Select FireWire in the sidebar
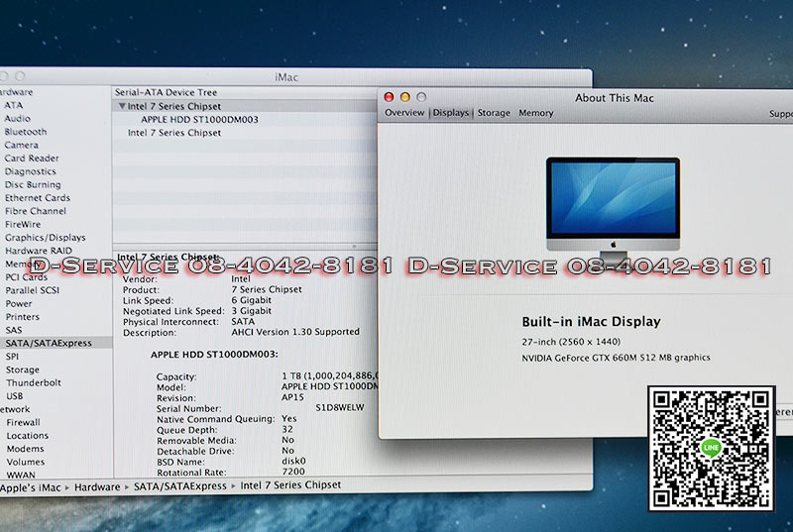Screen dimensions: 793x532 [x=23, y=224]
